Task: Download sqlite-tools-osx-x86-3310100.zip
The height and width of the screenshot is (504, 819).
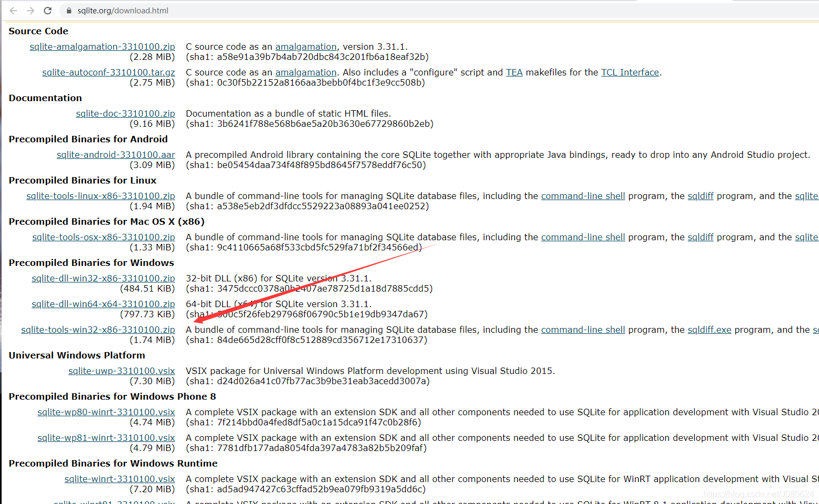Action: [x=103, y=237]
